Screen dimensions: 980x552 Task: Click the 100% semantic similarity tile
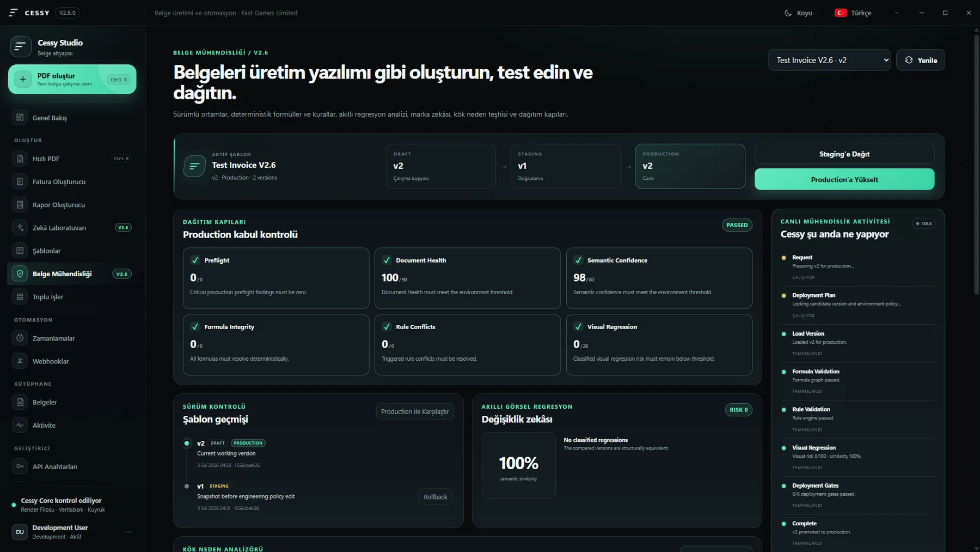pyautogui.click(x=519, y=466)
